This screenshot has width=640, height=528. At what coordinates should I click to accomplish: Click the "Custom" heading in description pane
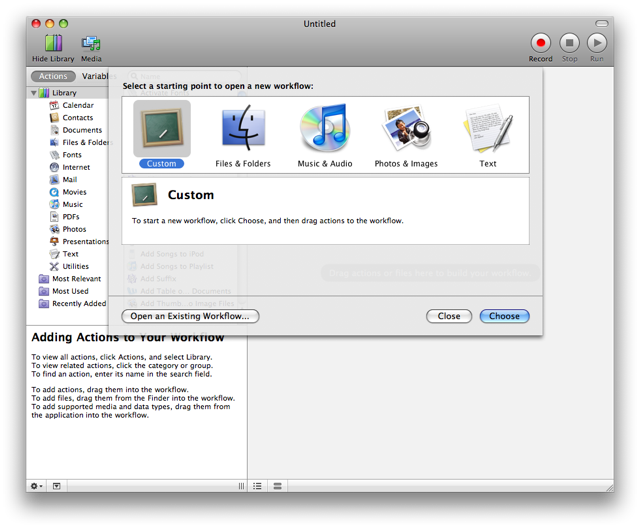191,195
